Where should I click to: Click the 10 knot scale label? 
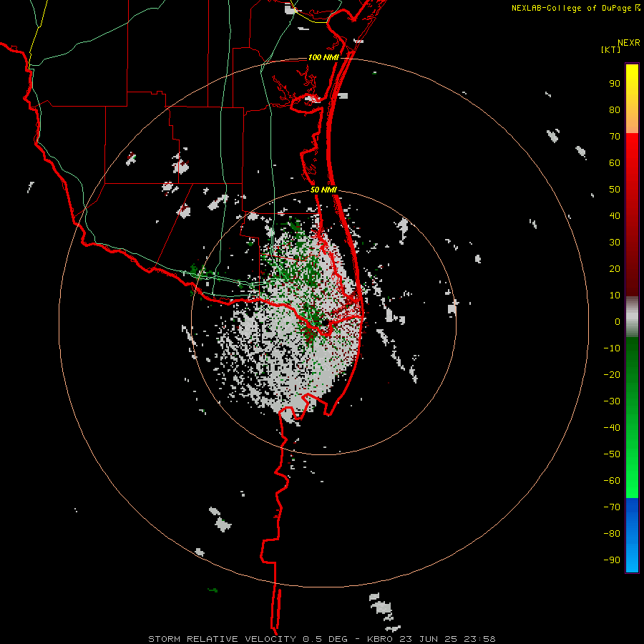click(615, 296)
